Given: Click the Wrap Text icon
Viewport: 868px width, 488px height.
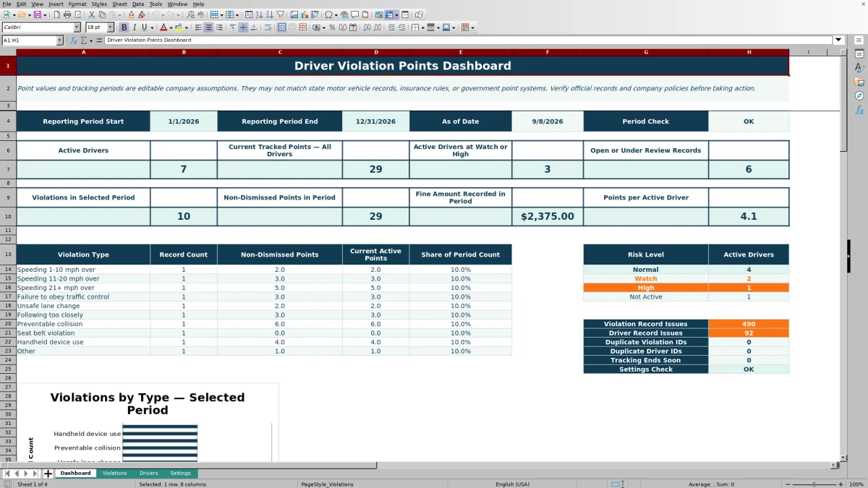Looking at the screenshot, I should [268, 27].
